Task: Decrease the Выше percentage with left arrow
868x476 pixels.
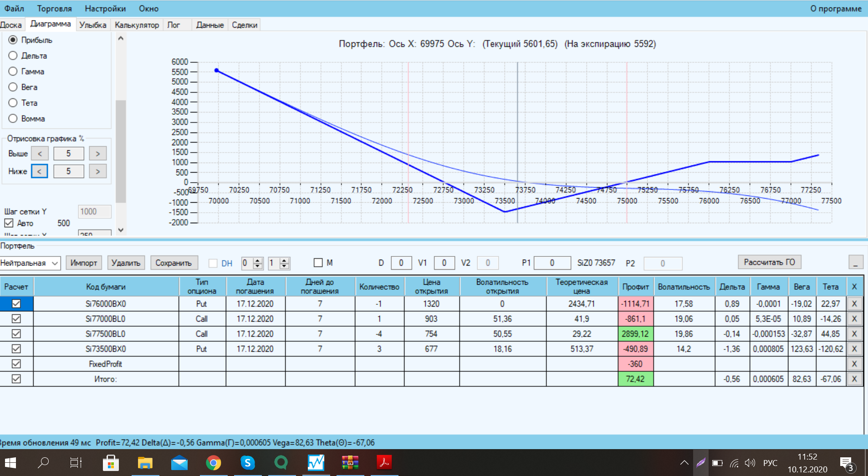Action: pos(40,154)
